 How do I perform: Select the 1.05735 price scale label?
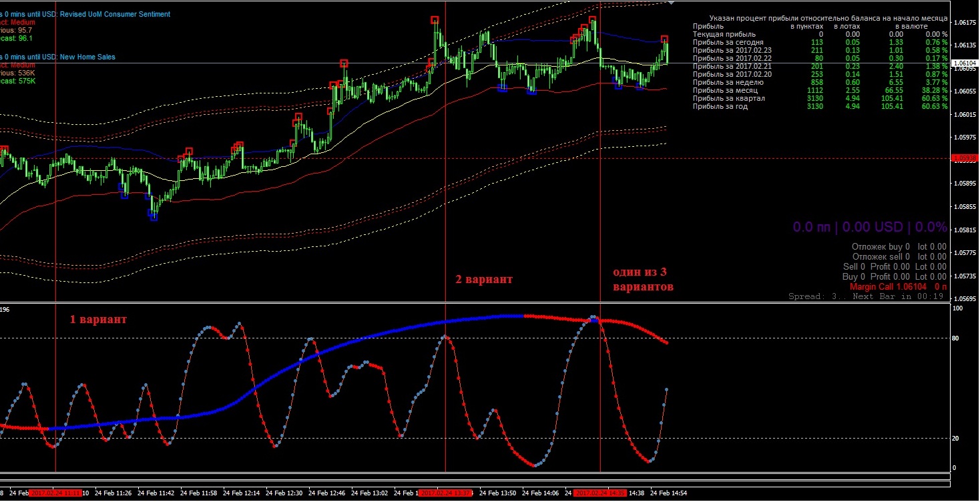pos(965,276)
